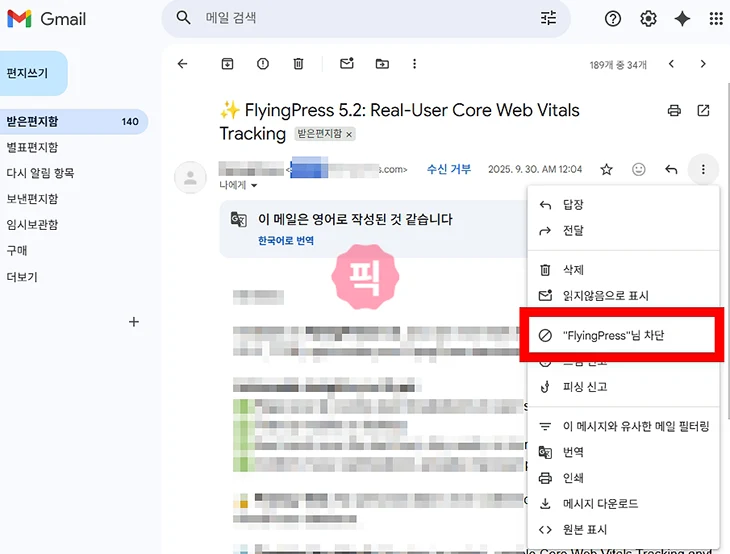Add emoji reaction
This screenshot has width=730, height=554.
pyautogui.click(x=638, y=169)
